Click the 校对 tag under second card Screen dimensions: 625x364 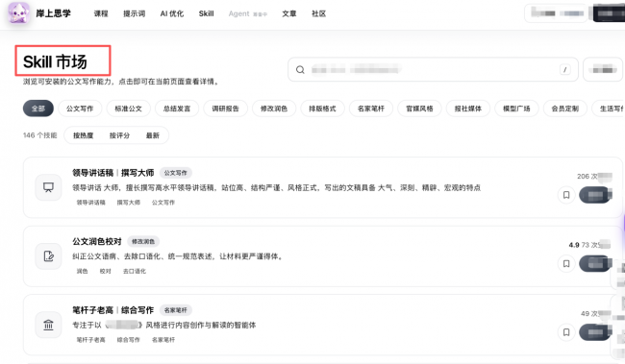(105, 271)
